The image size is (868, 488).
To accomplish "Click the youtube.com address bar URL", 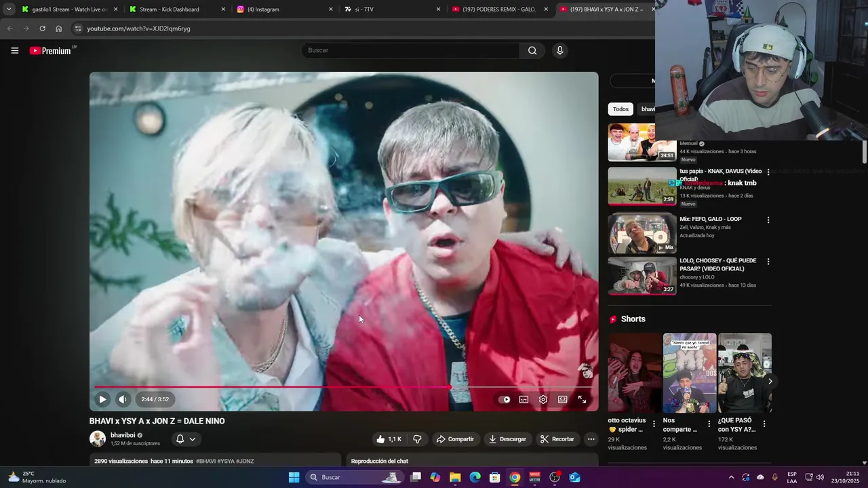I will [x=138, y=28].
